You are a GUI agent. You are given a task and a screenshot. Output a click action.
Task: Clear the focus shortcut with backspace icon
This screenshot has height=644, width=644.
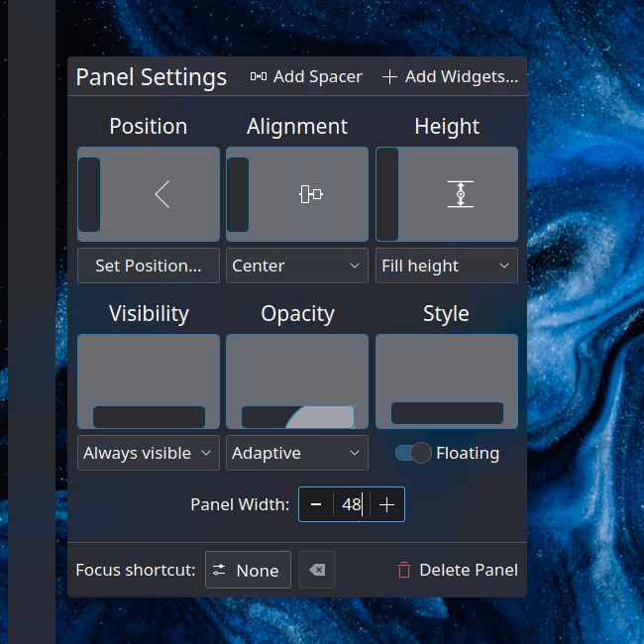317,570
